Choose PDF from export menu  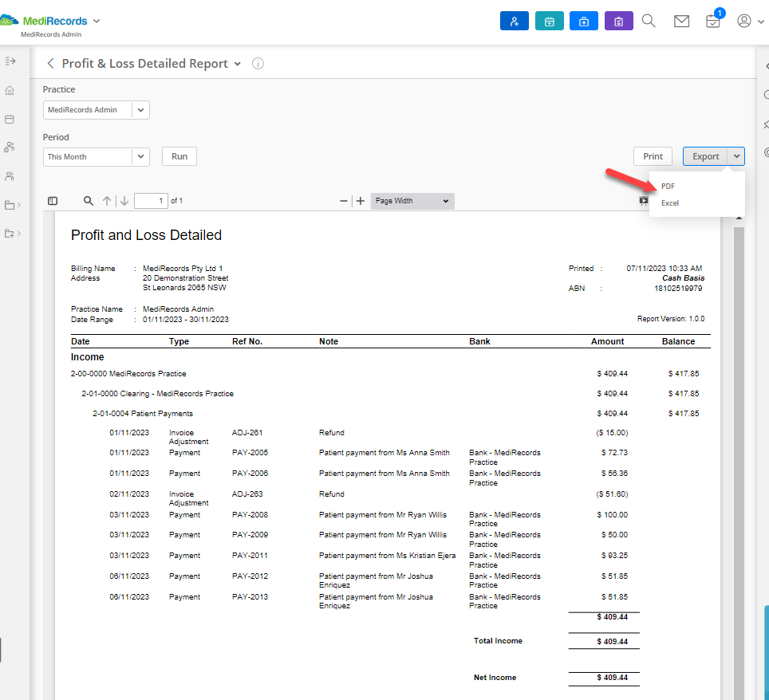[x=668, y=187]
